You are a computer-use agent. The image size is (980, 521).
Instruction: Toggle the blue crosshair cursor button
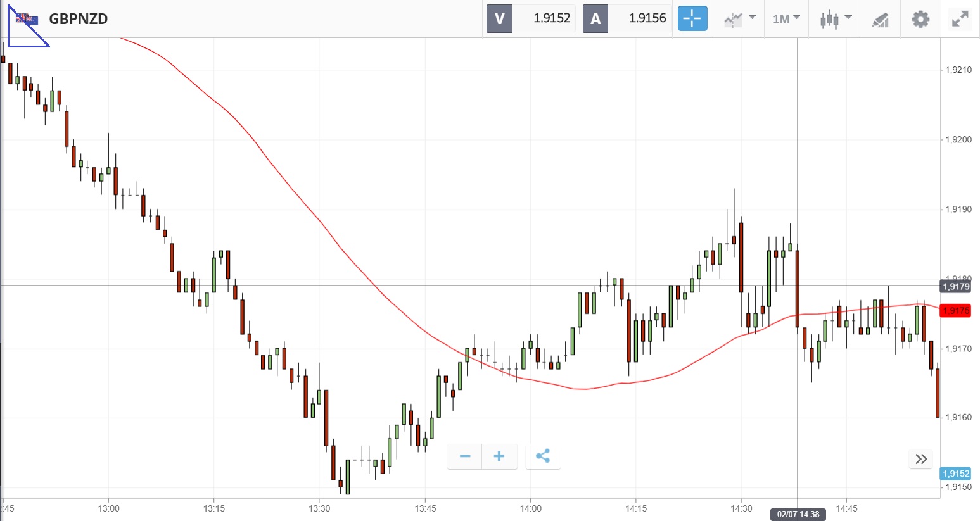pyautogui.click(x=692, y=19)
